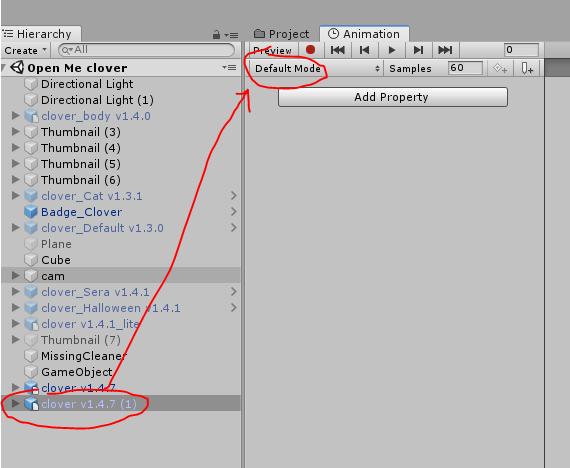Open prefab arrow for Badge_Clover
Viewport: 570px width, 468px height.
coord(234,212)
